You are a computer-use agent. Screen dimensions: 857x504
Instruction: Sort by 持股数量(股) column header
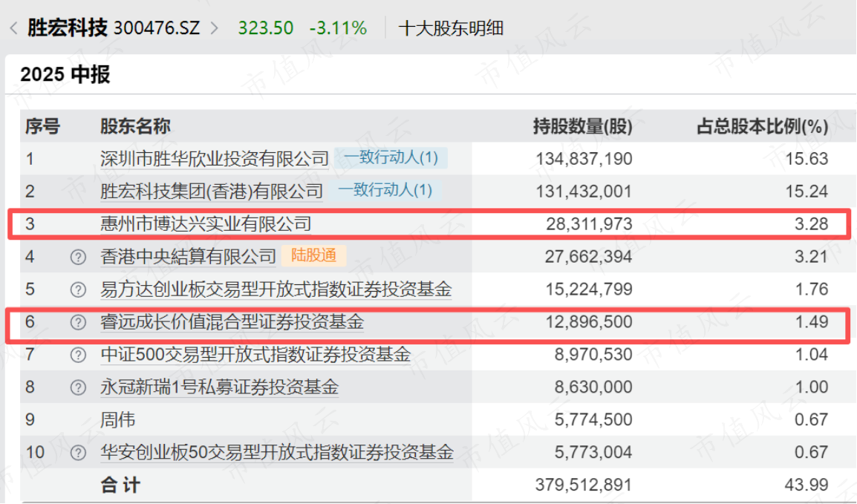click(583, 127)
